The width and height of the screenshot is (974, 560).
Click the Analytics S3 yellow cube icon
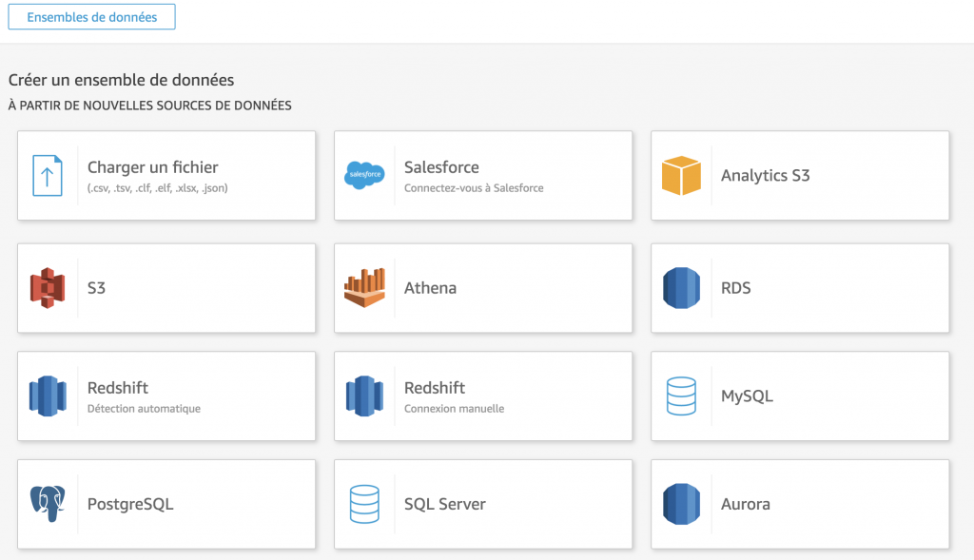(x=681, y=176)
